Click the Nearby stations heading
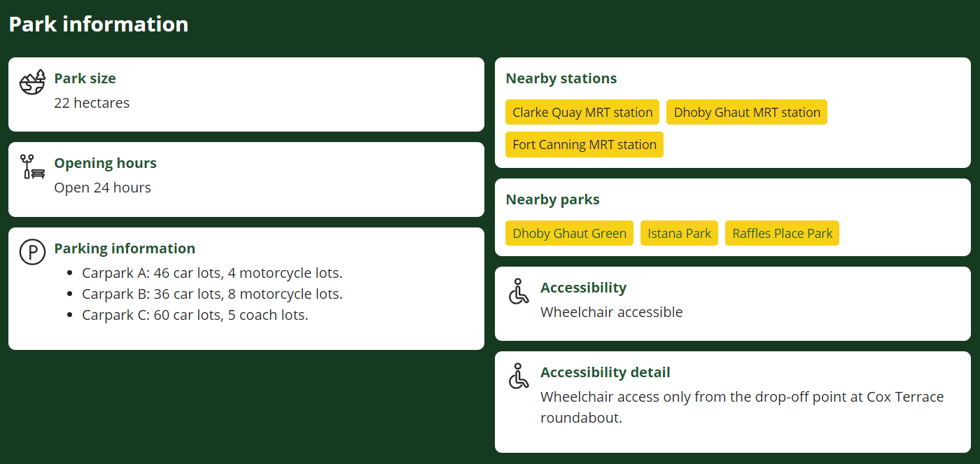Screen dimensions: 980x464 [x=561, y=78]
